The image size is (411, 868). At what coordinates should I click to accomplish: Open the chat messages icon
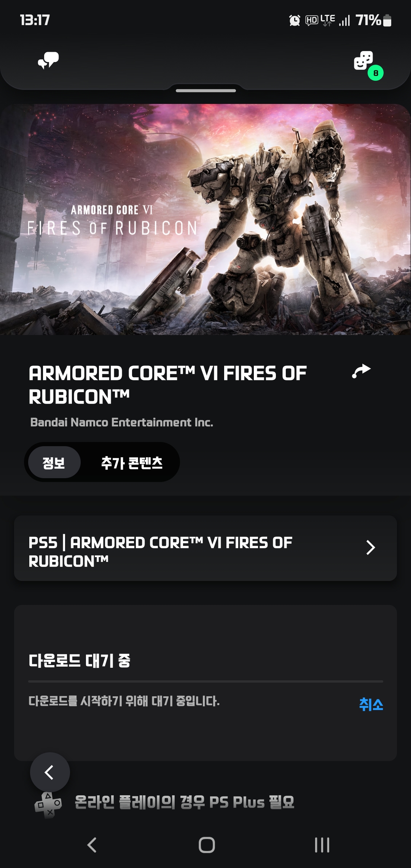click(48, 61)
